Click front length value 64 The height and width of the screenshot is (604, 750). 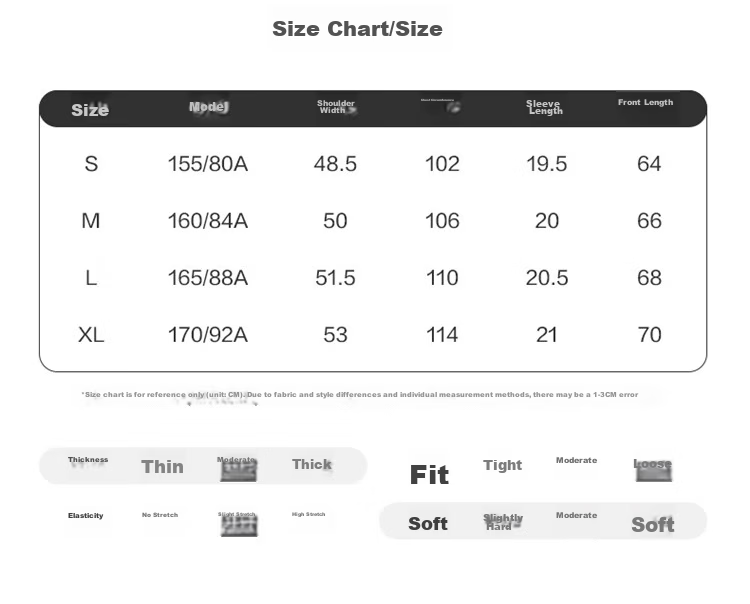[x=649, y=164]
